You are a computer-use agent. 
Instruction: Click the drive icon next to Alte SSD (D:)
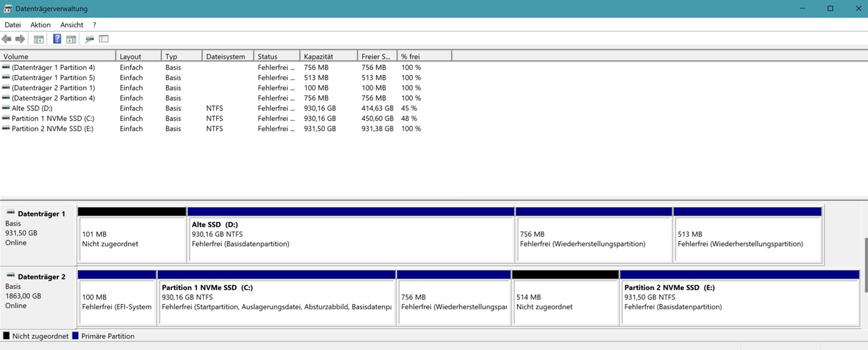pos(6,108)
